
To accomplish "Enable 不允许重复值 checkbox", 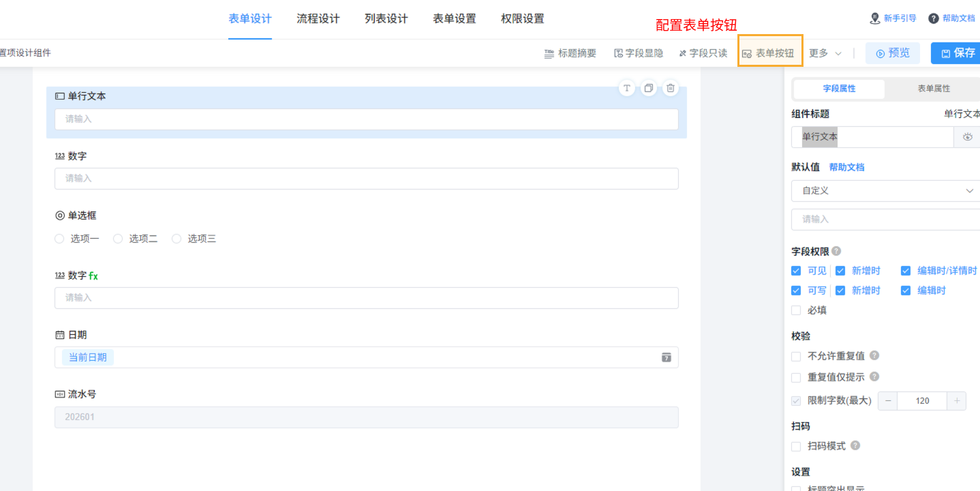I will 796,356.
